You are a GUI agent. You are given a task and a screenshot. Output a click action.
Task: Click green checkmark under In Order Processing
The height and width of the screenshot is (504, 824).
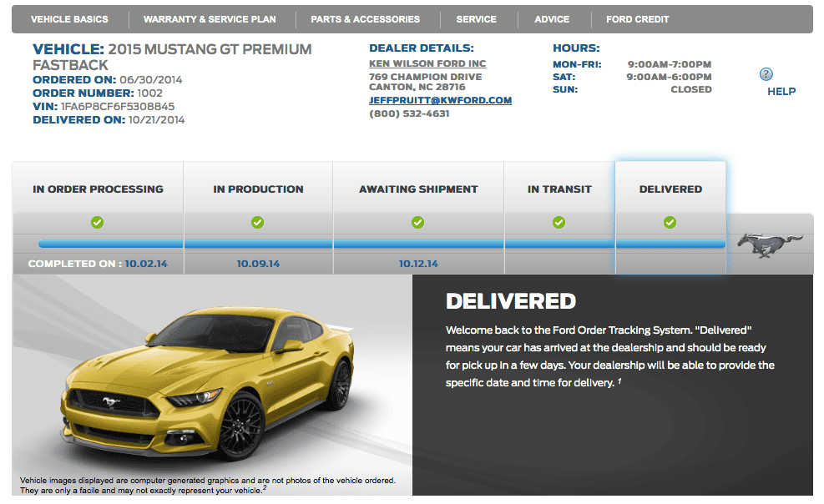click(97, 223)
